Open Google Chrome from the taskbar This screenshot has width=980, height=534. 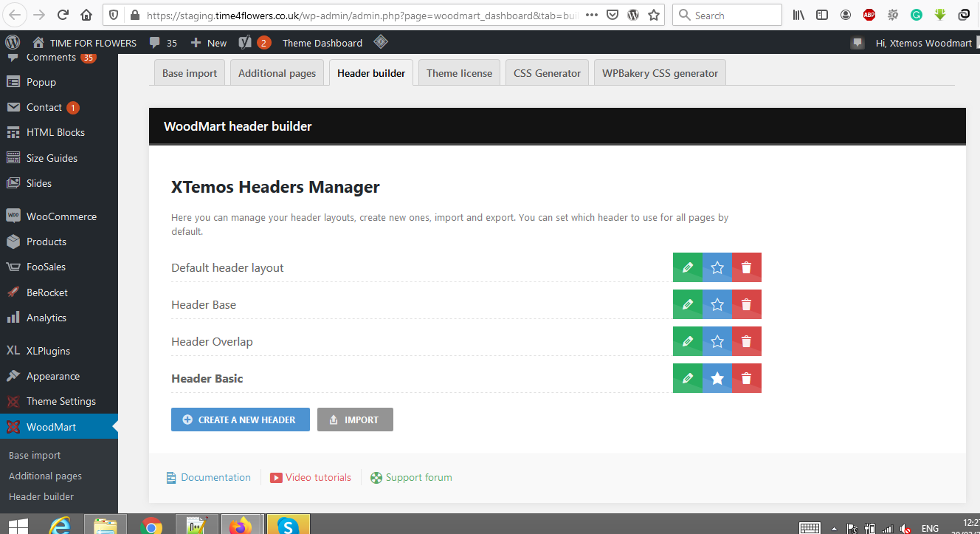click(152, 526)
